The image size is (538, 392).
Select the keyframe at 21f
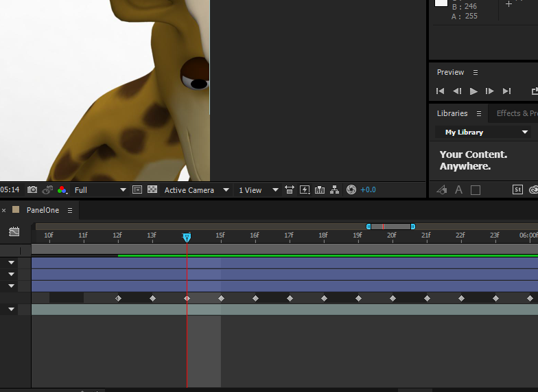pyautogui.click(x=427, y=298)
